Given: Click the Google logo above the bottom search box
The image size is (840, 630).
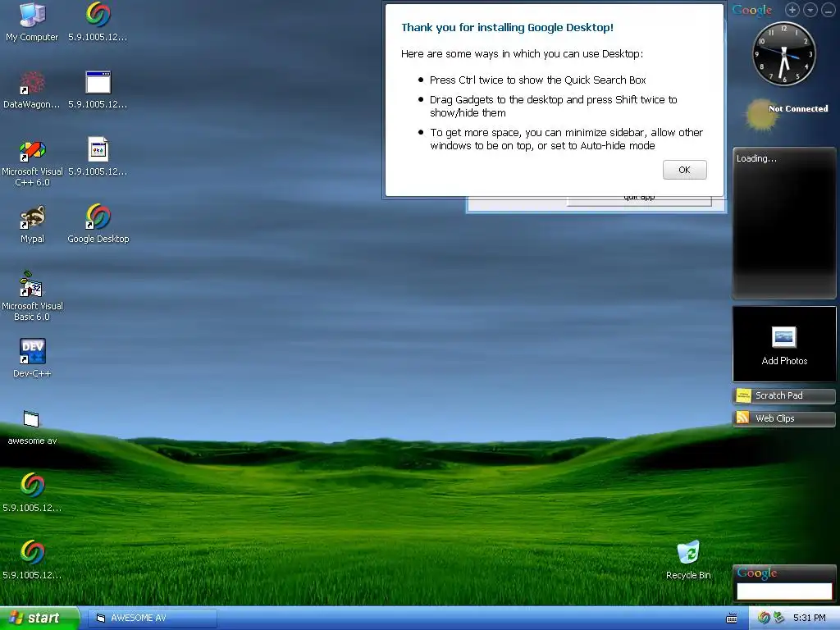Looking at the screenshot, I should (757, 573).
